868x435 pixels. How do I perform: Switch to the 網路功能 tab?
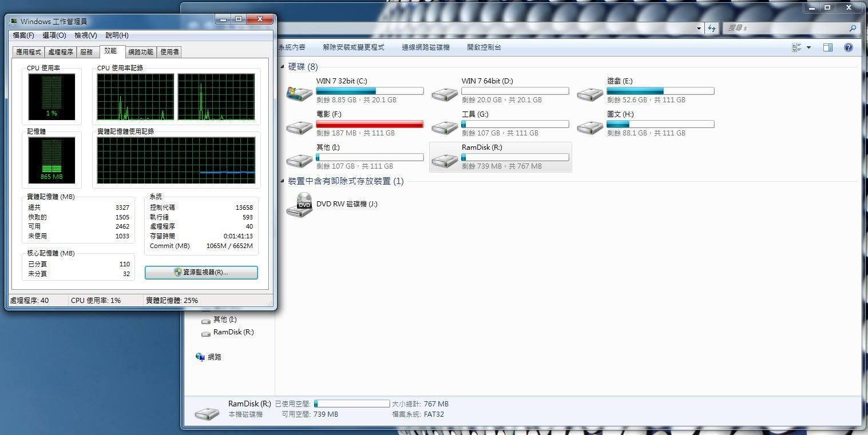(x=141, y=52)
